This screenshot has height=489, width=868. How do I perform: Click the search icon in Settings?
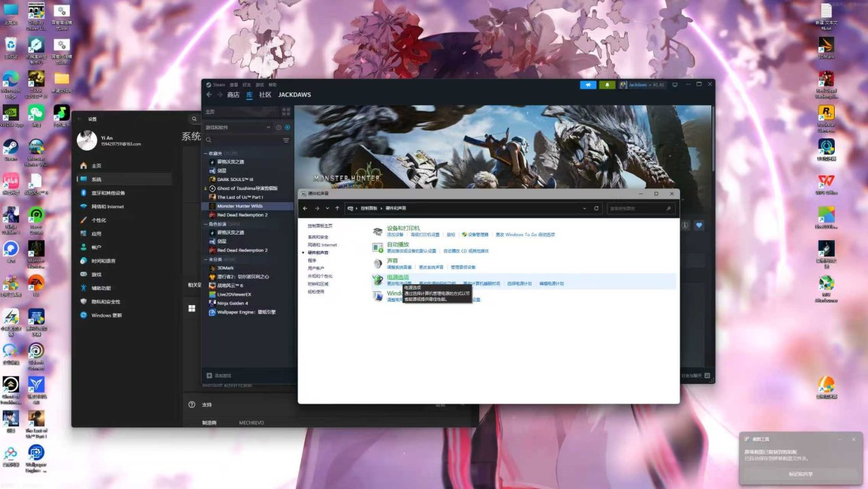[195, 119]
